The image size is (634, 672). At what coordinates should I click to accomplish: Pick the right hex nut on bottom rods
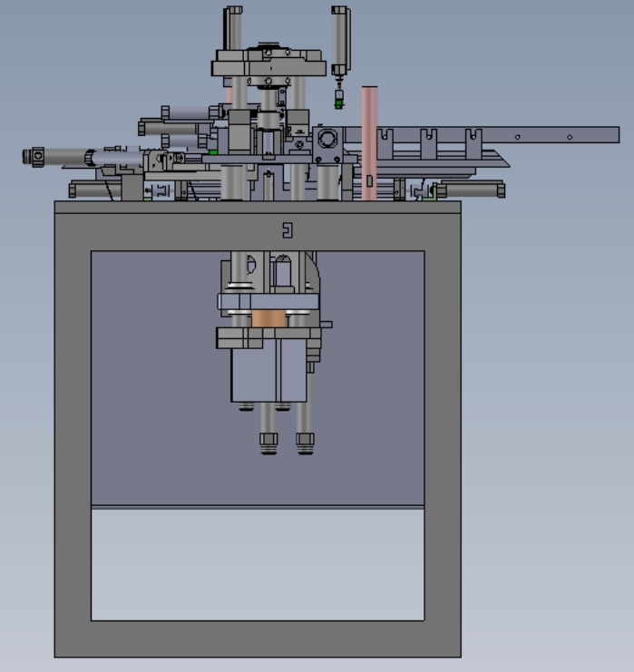305,439
